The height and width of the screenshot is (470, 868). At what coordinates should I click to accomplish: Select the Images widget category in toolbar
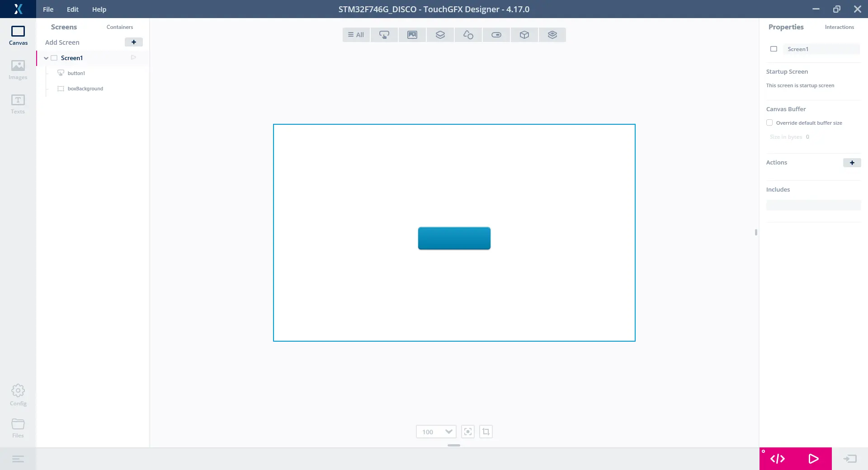(x=412, y=35)
